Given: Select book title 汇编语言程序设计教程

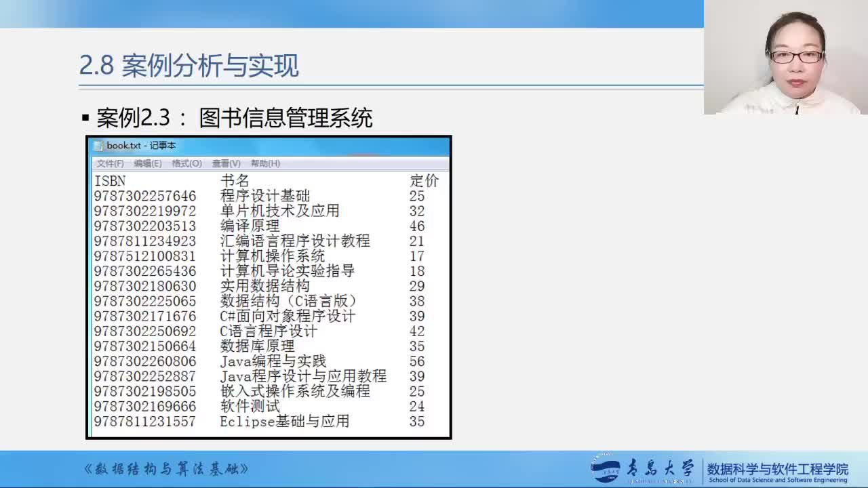Looking at the screenshot, I should 295,241.
